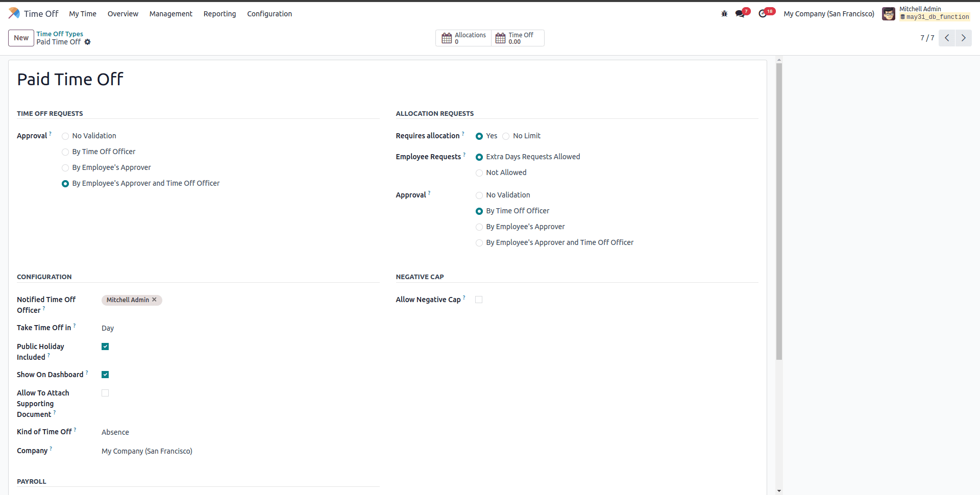Screen dimensions: 980x495
Task: Open the Company field dropdown
Action: click(x=240, y=451)
